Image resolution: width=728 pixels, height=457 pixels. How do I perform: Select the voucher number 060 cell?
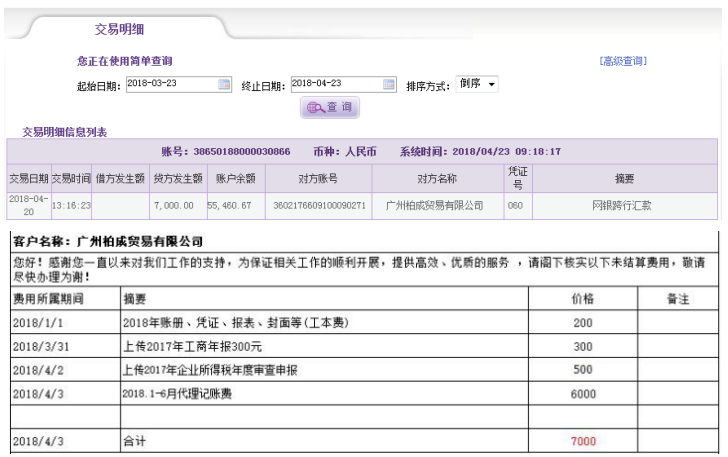click(x=518, y=205)
